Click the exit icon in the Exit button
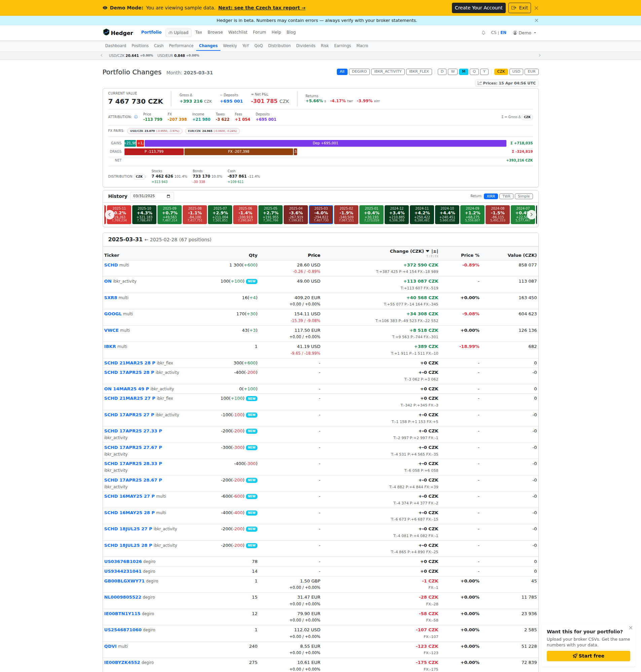Viewport: 641px width, 672px height. tap(513, 8)
